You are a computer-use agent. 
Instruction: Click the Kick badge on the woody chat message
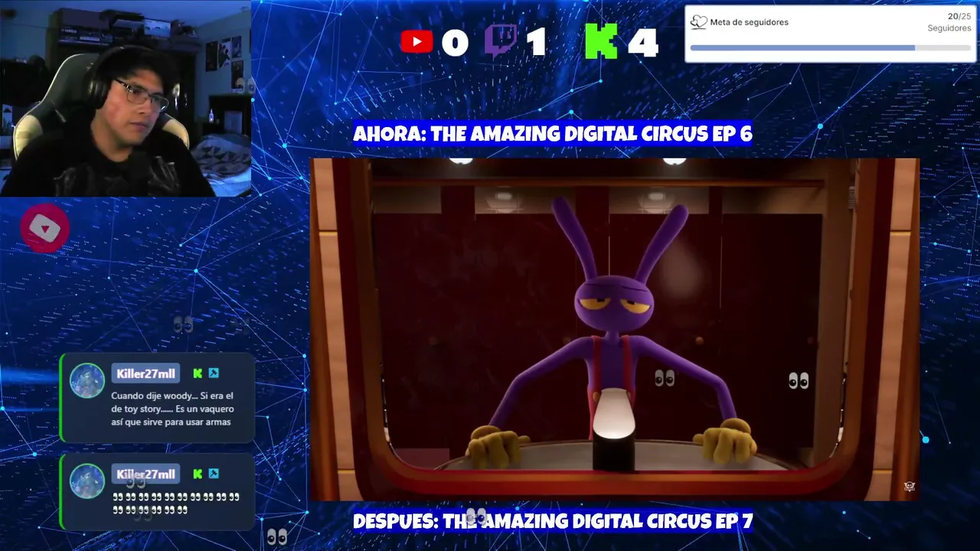(198, 373)
